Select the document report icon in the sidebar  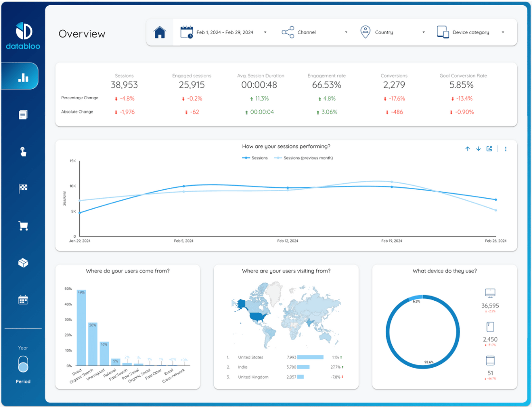click(x=23, y=114)
